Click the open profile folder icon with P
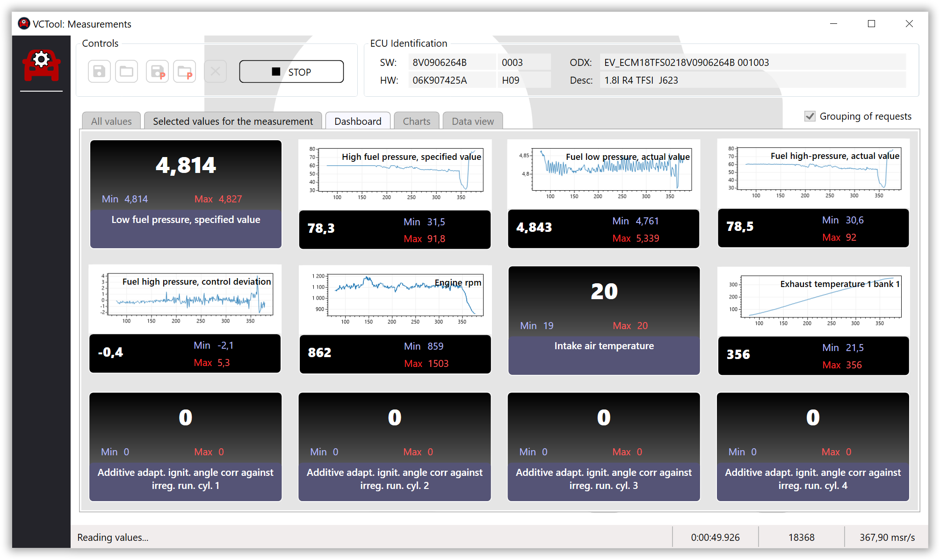The image size is (940, 560). tap(184, 72)
